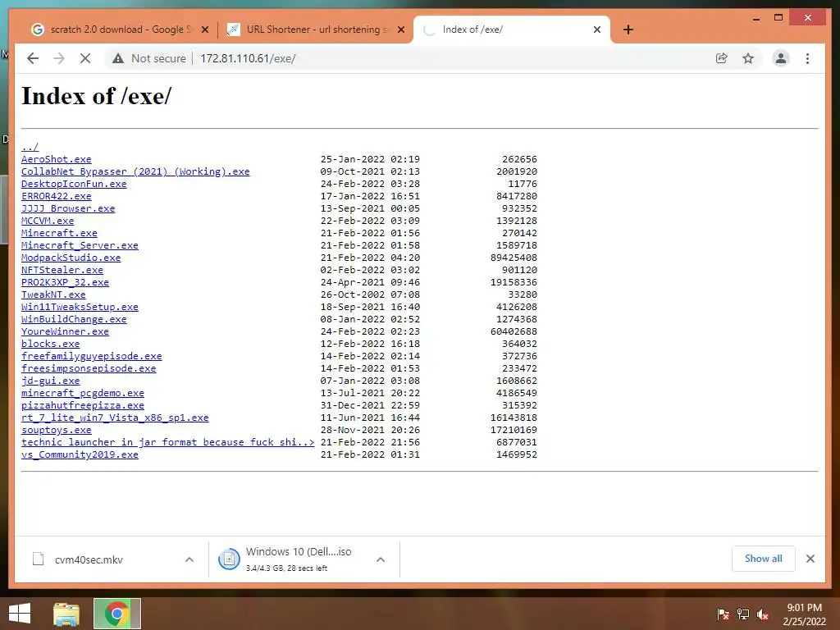Screen dimensions: 840x630
Task: Click rt_7_lite_win7_Vista_x86_sp1.exe link
Action: tap(115, 418)
